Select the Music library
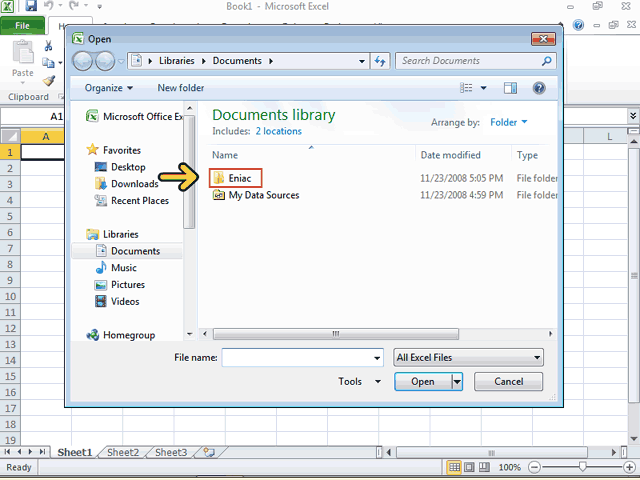 point(116,268)
